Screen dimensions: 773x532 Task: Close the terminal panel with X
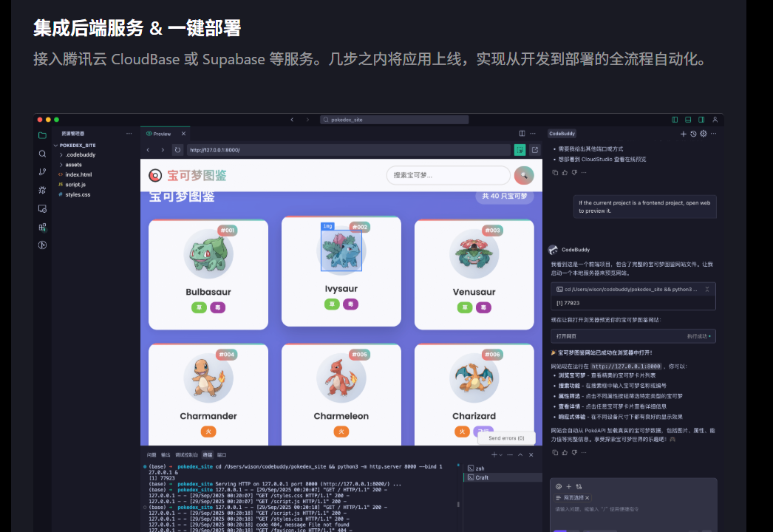coord(531,455)
